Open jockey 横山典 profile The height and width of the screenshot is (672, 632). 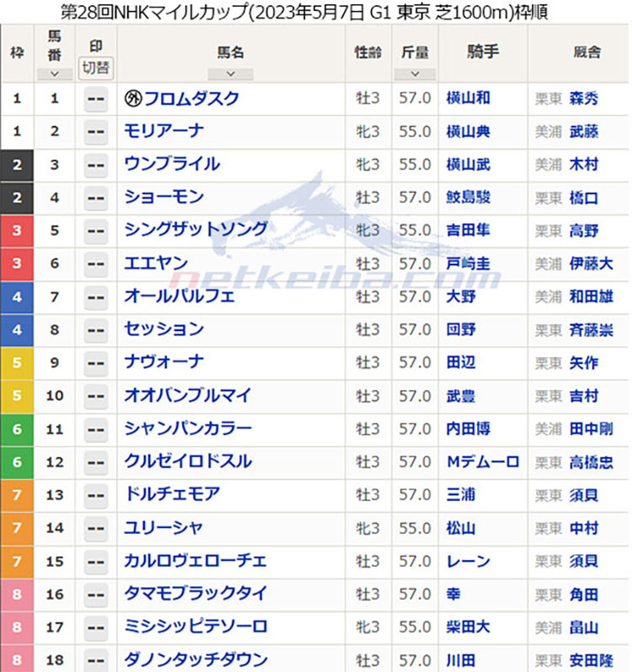(x=469, y=131)
